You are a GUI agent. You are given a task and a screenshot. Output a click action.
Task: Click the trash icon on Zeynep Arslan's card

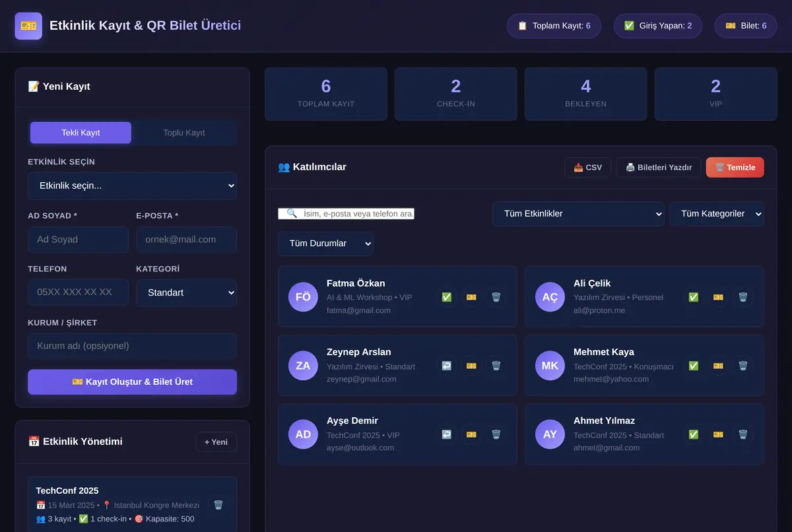click(496, 366)
